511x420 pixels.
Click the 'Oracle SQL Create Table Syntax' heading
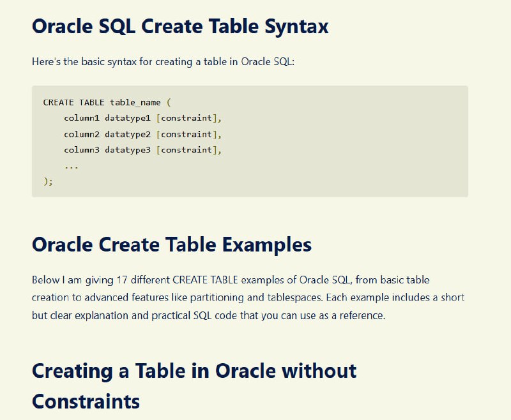[x=180, y=26]
